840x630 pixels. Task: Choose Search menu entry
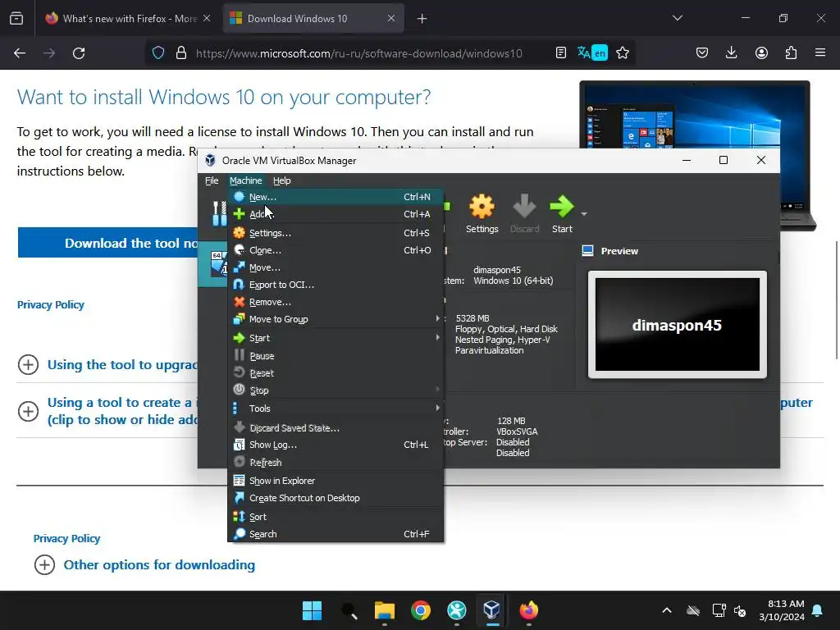pyautogui.click(x=336, y=534)
